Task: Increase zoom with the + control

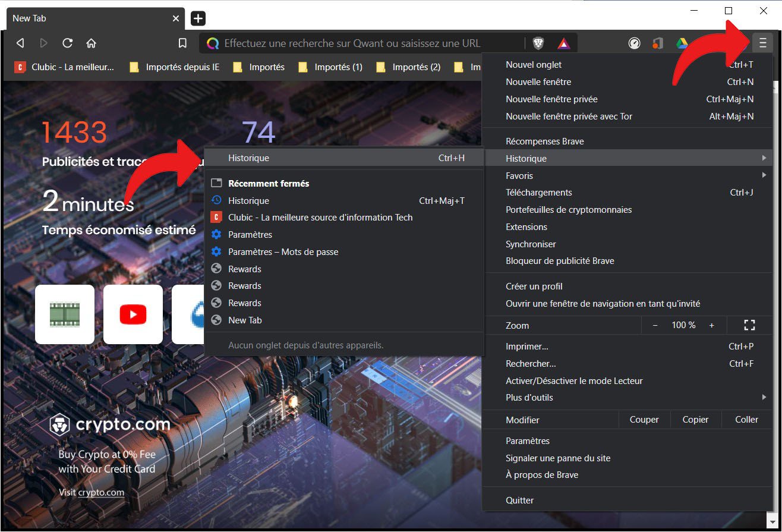Action: click(x=711, y=325)
